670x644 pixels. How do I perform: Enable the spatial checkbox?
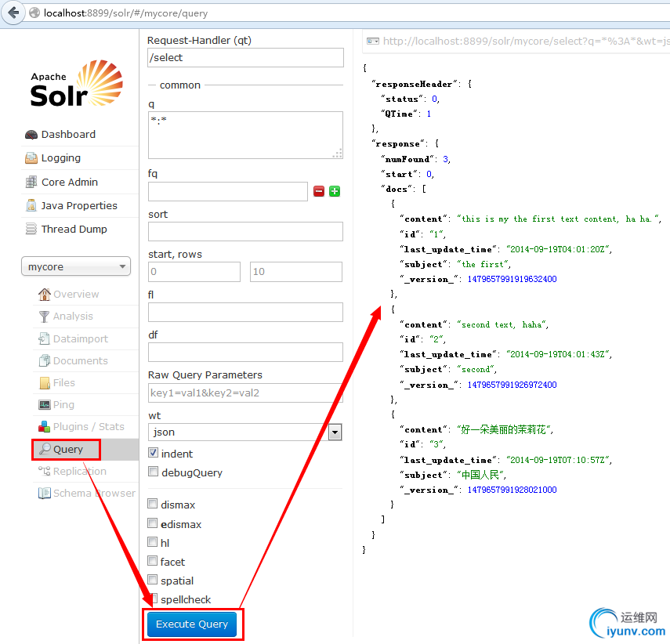[153, 580]
